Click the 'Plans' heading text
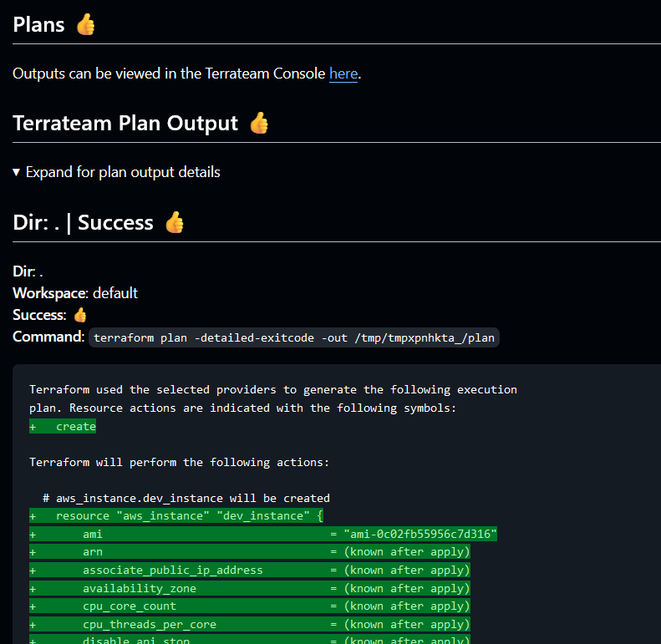Viewport: 661px width, 644px height. coord(38,24)
